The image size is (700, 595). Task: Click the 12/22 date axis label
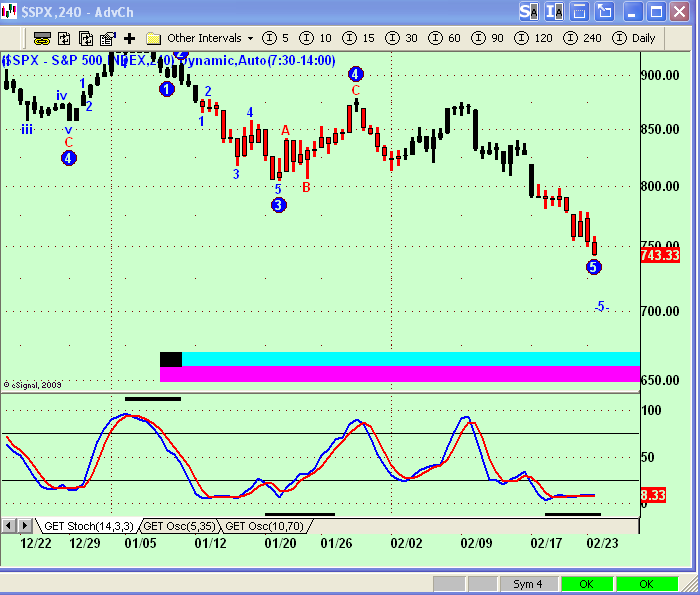pyautogui.click(x=36, y=543)
